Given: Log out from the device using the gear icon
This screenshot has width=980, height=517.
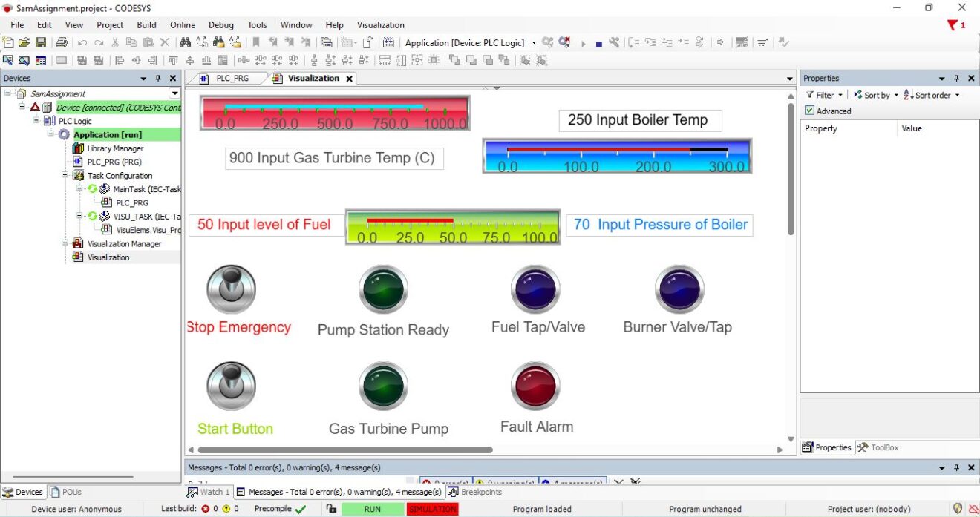Looking at the screenshot, I should coord(566,42).
